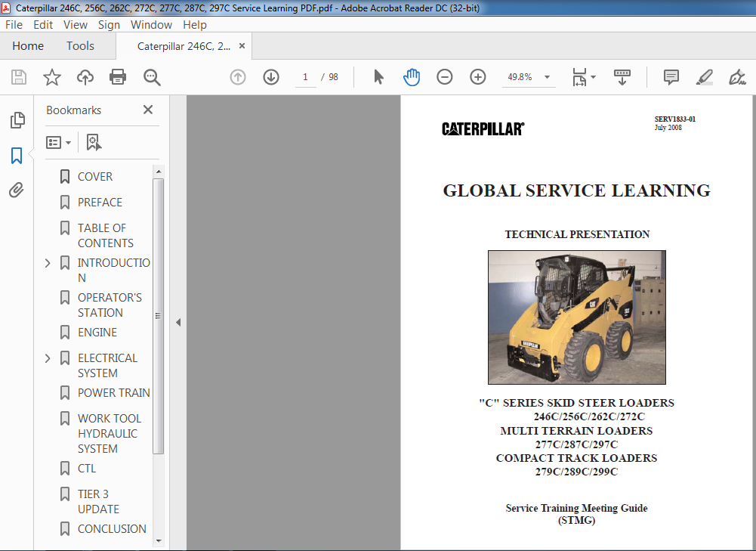Open the zoom level dropdown arrow

pyautogui.click(x=548, y=77)
